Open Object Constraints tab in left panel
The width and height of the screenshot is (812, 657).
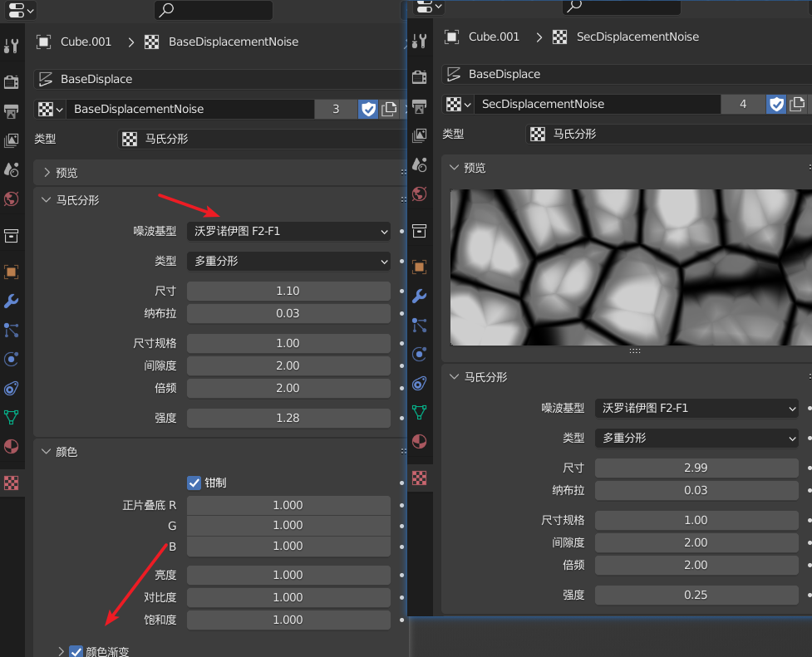coord(12,388)
